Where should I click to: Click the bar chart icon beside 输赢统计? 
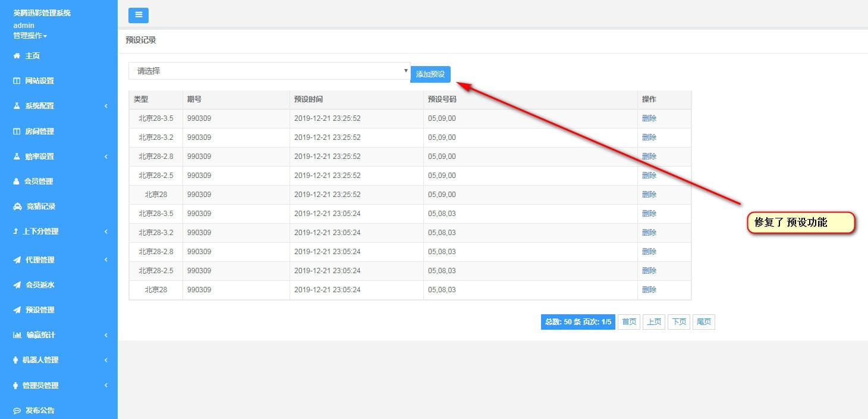coord(17,335)
